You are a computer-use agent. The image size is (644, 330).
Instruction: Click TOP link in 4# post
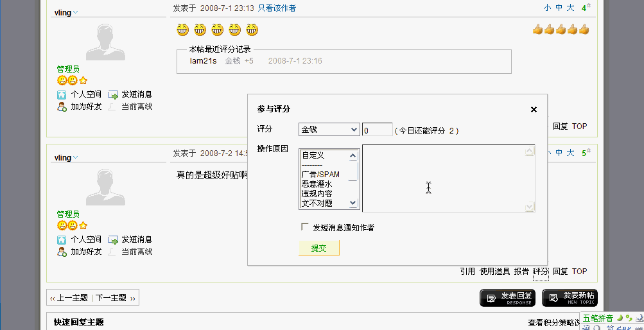(x=580, y=126)
